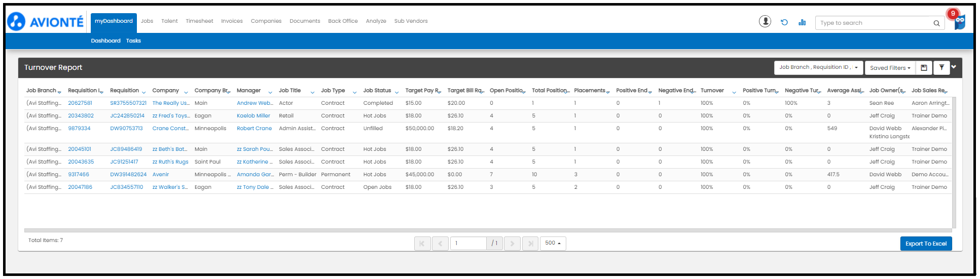Select the Sean Ree job owner cell
This screenshot has width=980, height=279.
(882, 103)
